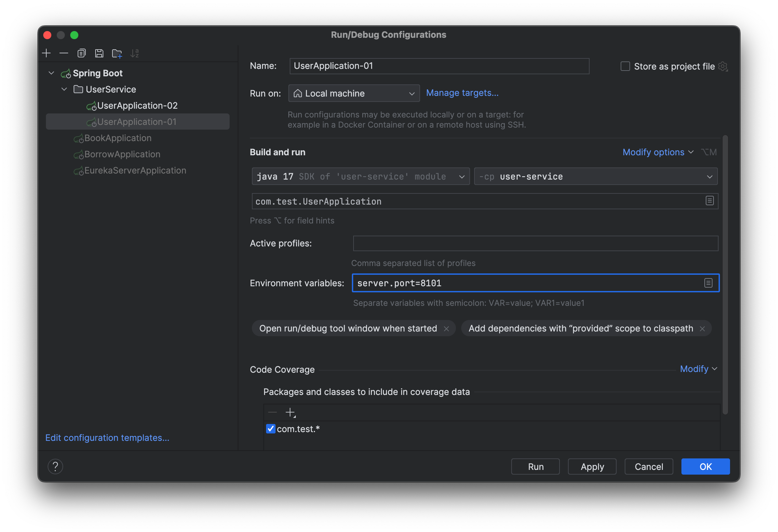
Task: Expand the UserService folder in tree
Action: 64,89
